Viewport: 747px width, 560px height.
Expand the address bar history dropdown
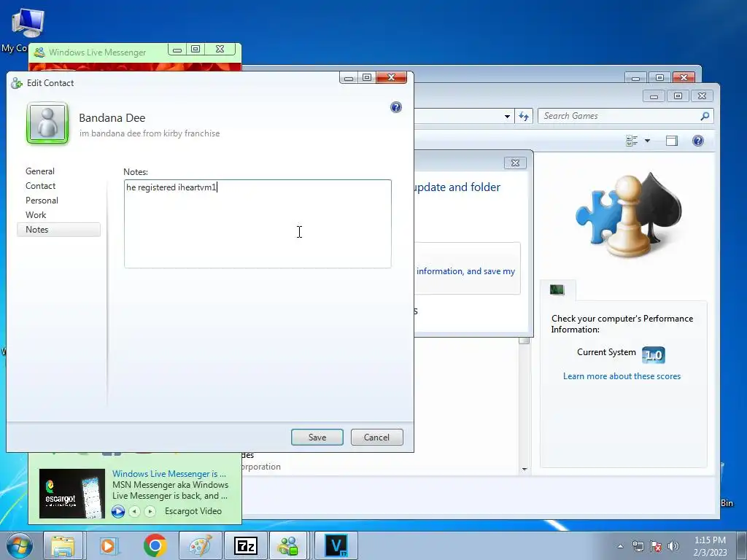(507, 116)
